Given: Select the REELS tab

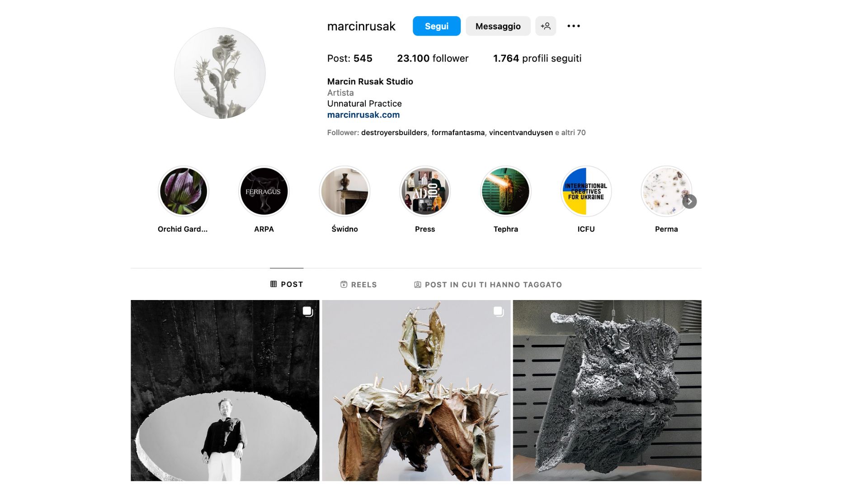Looking at the screenshot, I should click(x=358, y=284).
